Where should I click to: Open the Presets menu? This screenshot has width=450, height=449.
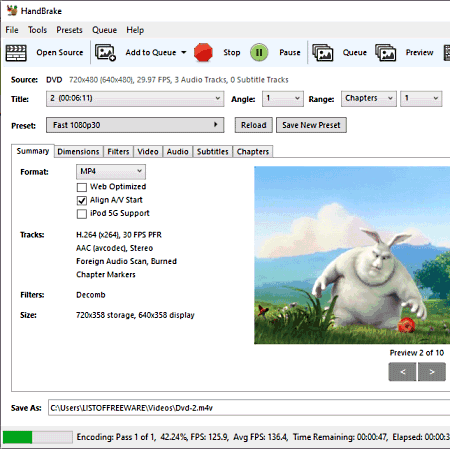pyautogui.click(x=69, y=30)
